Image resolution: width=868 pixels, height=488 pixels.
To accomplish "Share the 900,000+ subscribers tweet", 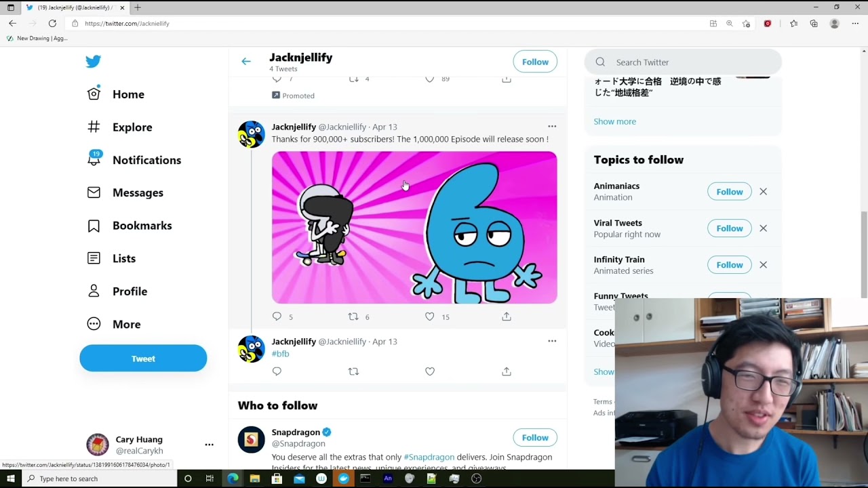I will click(x=506, y=317).
